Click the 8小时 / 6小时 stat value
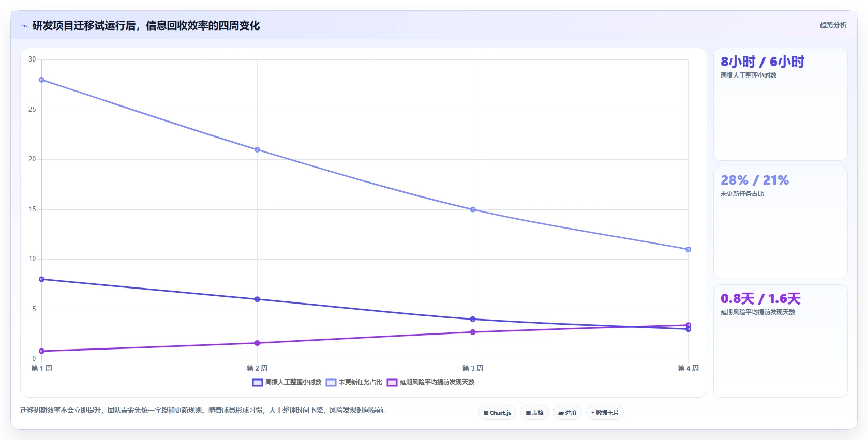This screenshot has height=440, width=868. pos(762,62)
